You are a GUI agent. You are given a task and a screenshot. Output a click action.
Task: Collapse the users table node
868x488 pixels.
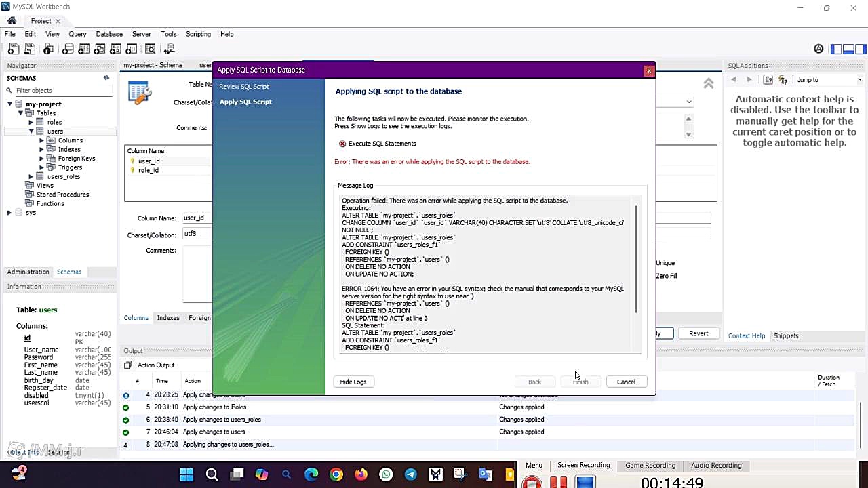[x=31, y=131]
